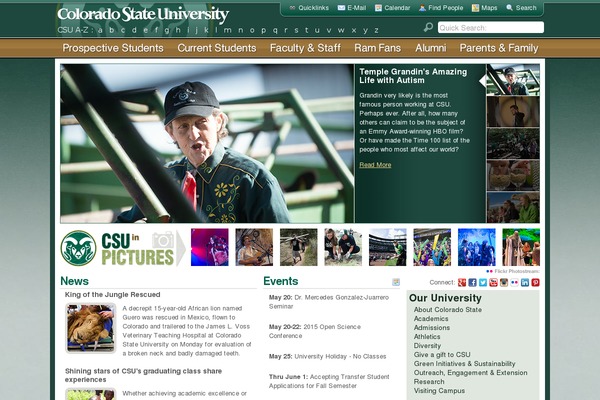The width and height of the screenshot is (600, 400).
Task: Click the CSU ram head logo
Action: click(78, 248)
